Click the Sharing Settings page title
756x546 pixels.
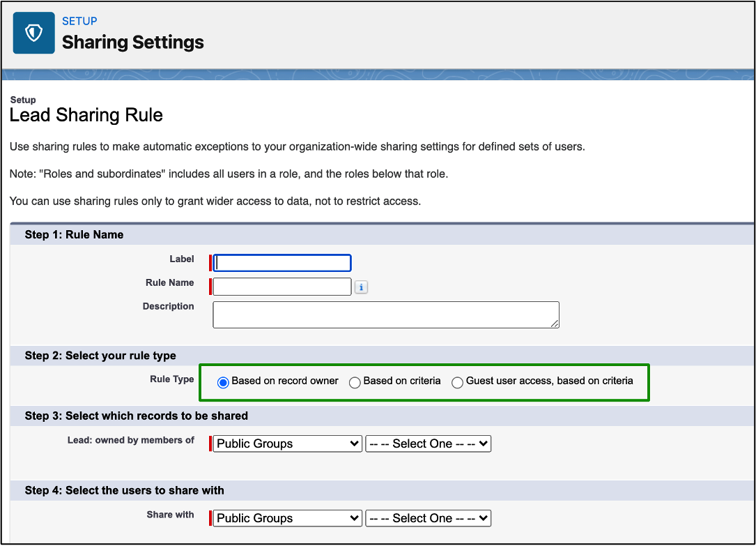pos(132,42)
